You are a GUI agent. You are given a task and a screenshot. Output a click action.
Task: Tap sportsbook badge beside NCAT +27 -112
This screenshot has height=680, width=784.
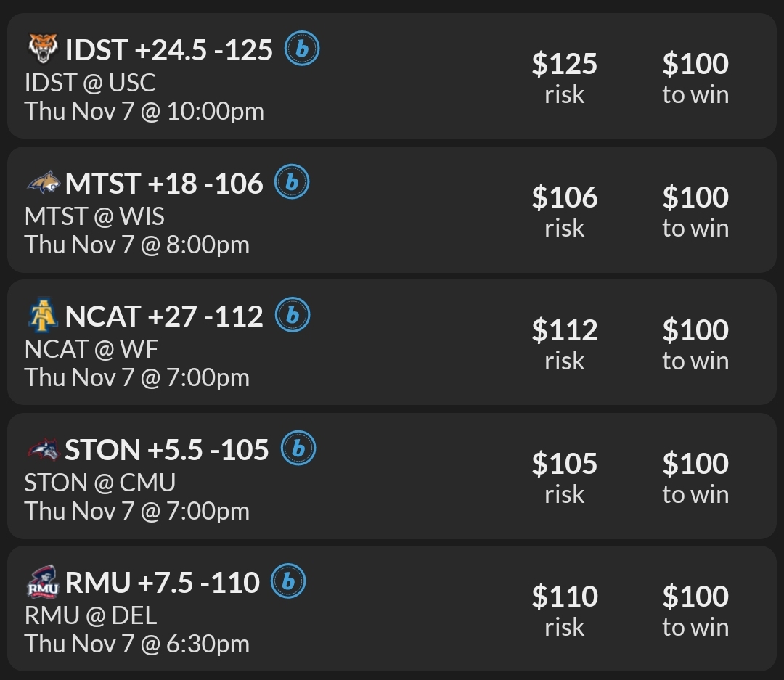[292, 316]
